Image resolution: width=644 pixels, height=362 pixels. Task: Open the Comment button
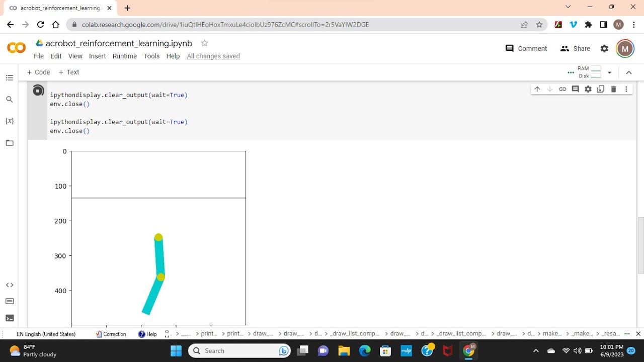click(526, 49)
